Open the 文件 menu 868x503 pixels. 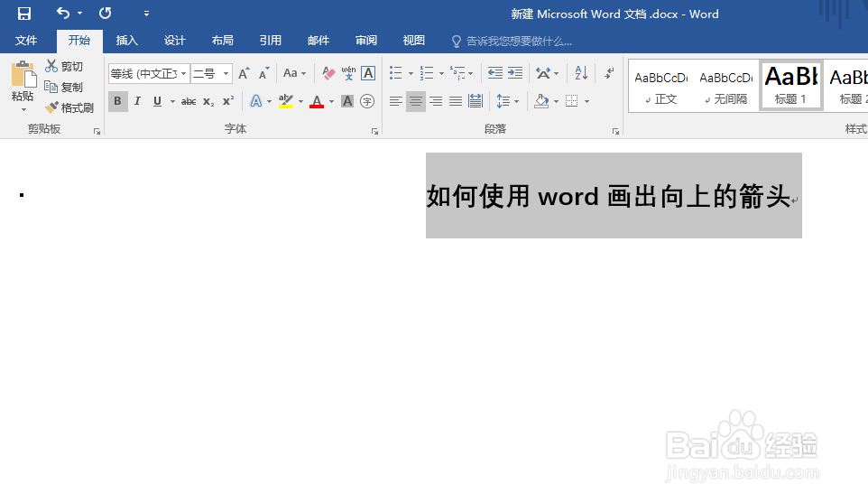(26, 41)
